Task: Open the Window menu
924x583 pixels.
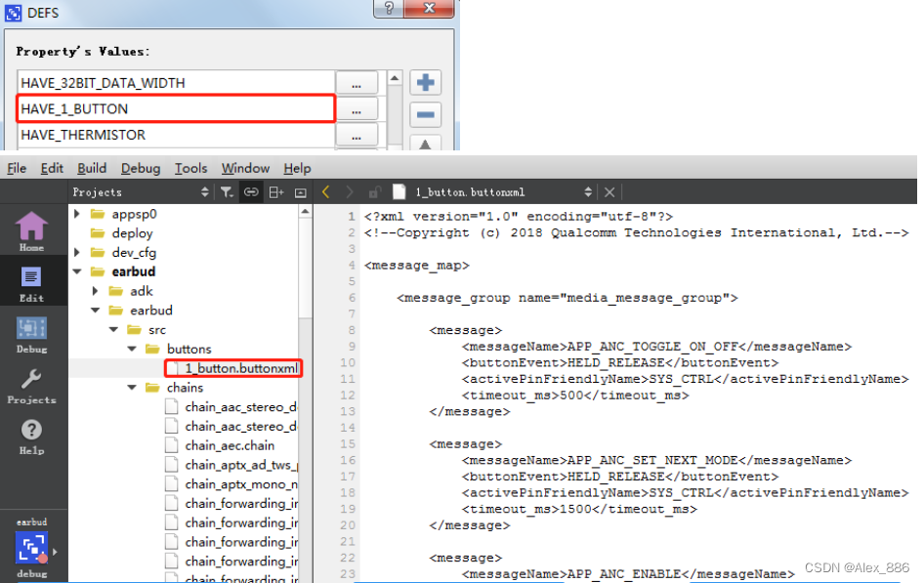Action: coord(245,168)
